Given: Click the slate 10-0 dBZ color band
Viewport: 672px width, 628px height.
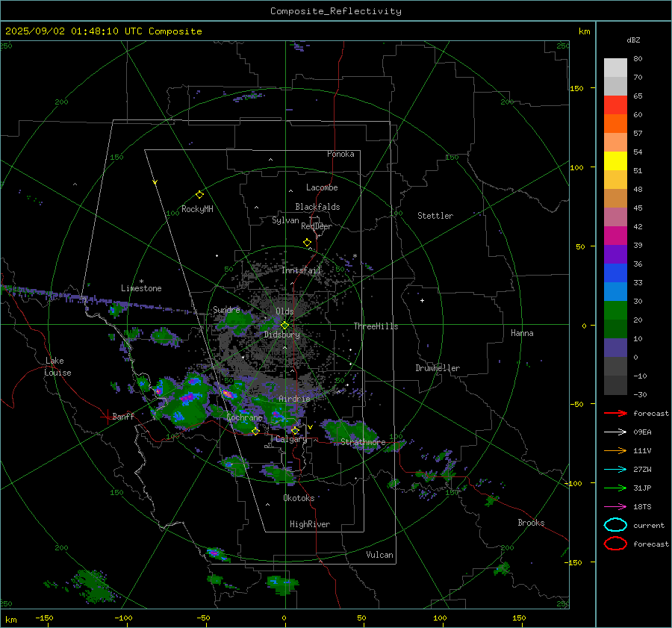Looking at the screenshot, I should [x=615, y=348].
